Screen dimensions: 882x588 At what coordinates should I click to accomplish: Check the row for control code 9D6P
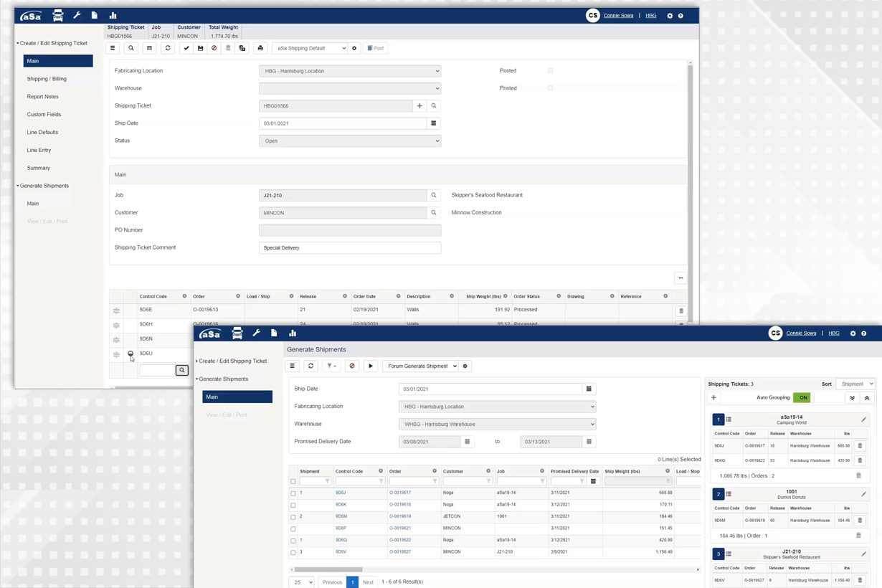(293, 528)
